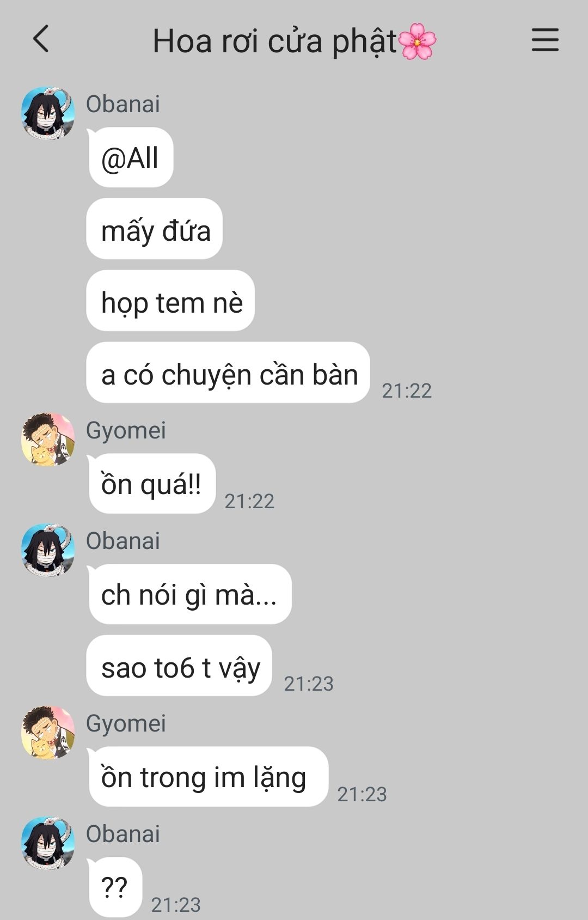Select the sao to6 t vậy message

[179, 666]
